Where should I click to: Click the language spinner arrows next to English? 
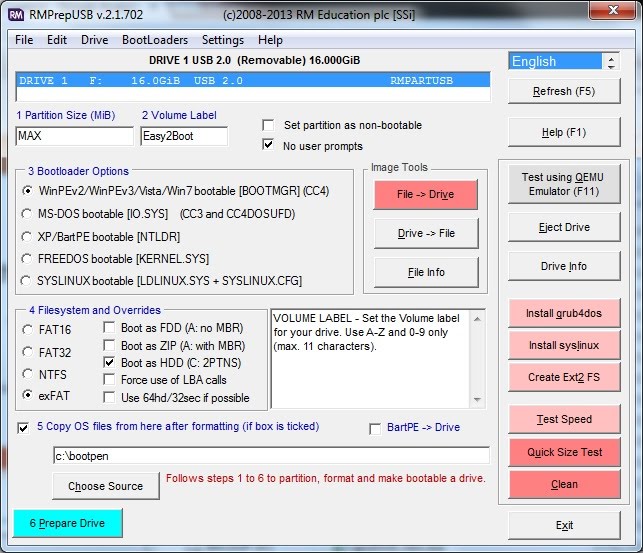coord(611,61)
